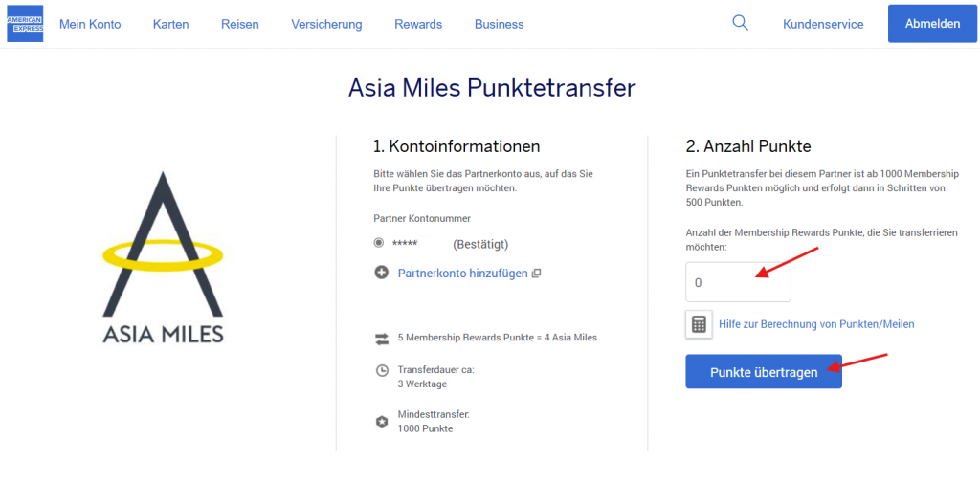Open the Versicherung menu

coord(326,24)
